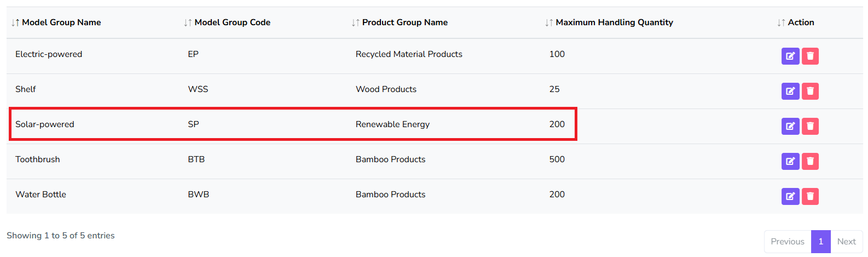Edit the Shelf model group row
The height and width of the screenshot is (257, 868).
coord(790,91)
